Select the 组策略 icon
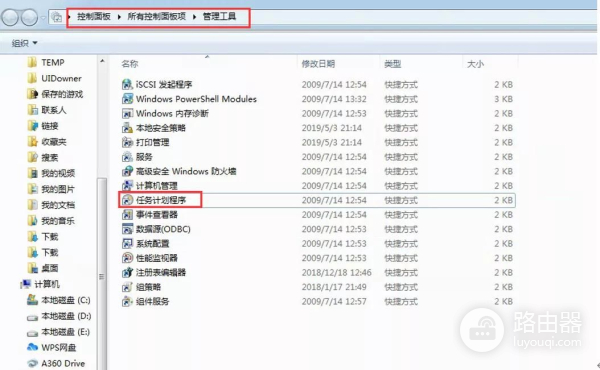The width and height of the screenshot is (600, 370). point(127,287)
